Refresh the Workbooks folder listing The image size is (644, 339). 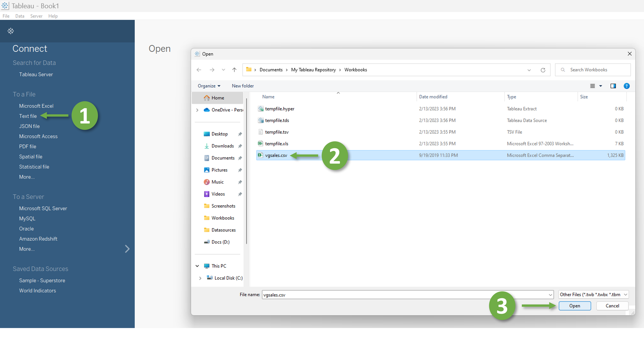click(x=543, y=70)
